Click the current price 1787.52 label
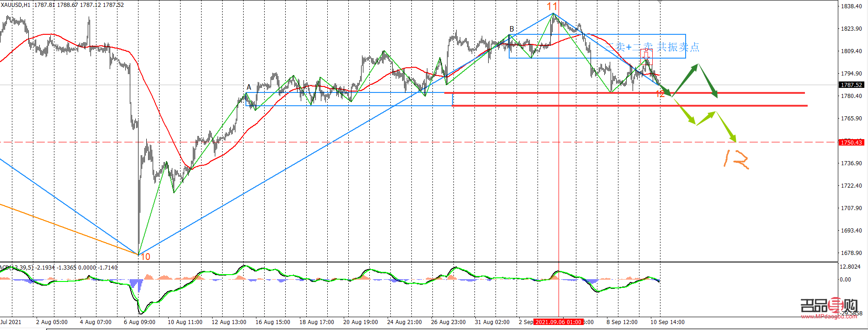This screenshot has height=330, width=868. click(851, 85)
